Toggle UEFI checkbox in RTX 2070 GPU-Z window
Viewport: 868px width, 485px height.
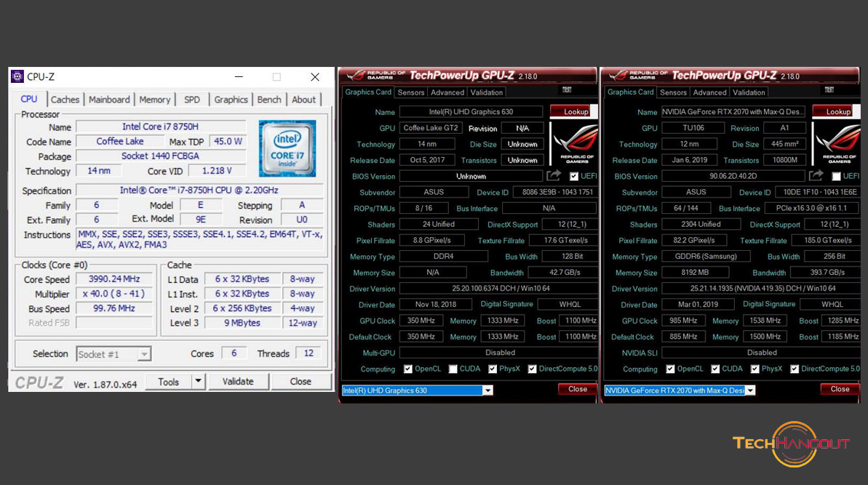point(837,177)
